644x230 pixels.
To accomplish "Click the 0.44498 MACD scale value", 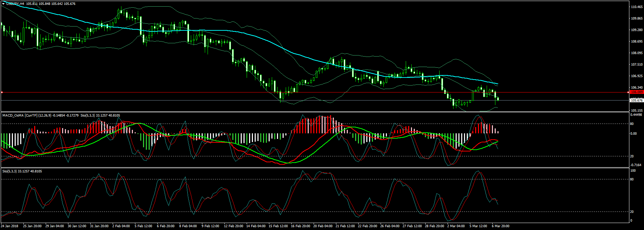I will tap(637, 115).
